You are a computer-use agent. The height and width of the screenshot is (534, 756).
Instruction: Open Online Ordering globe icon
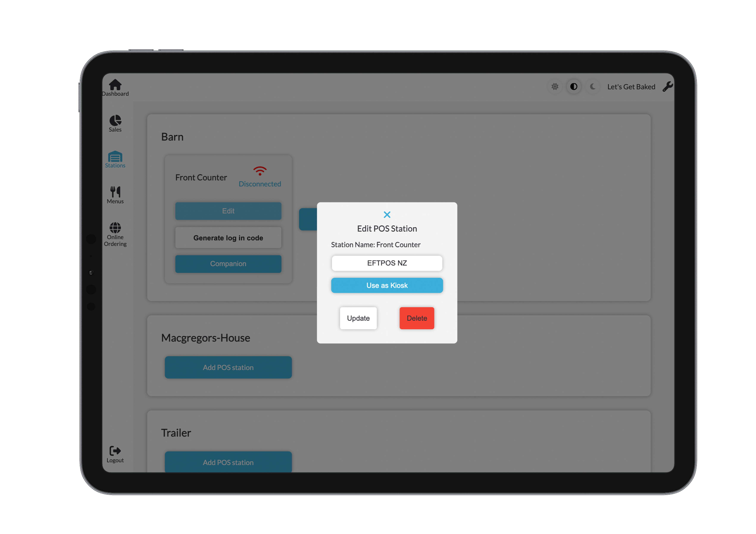tap(115, 228)
